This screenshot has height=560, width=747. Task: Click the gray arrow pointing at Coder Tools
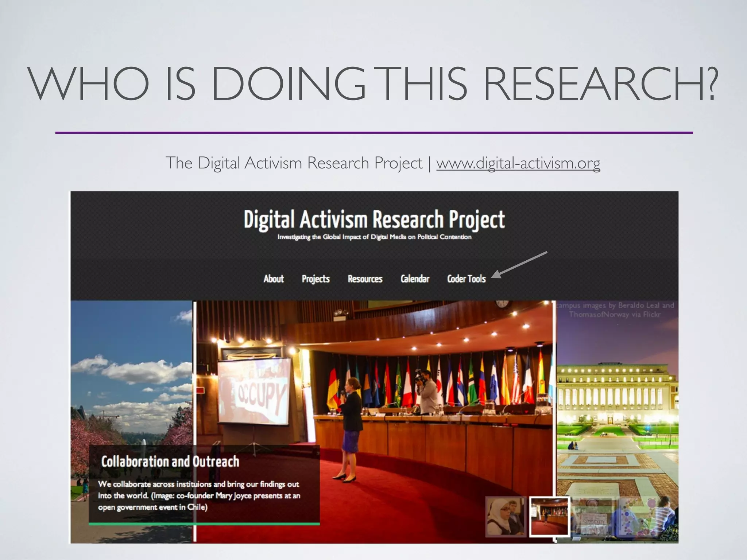(520, 264)
